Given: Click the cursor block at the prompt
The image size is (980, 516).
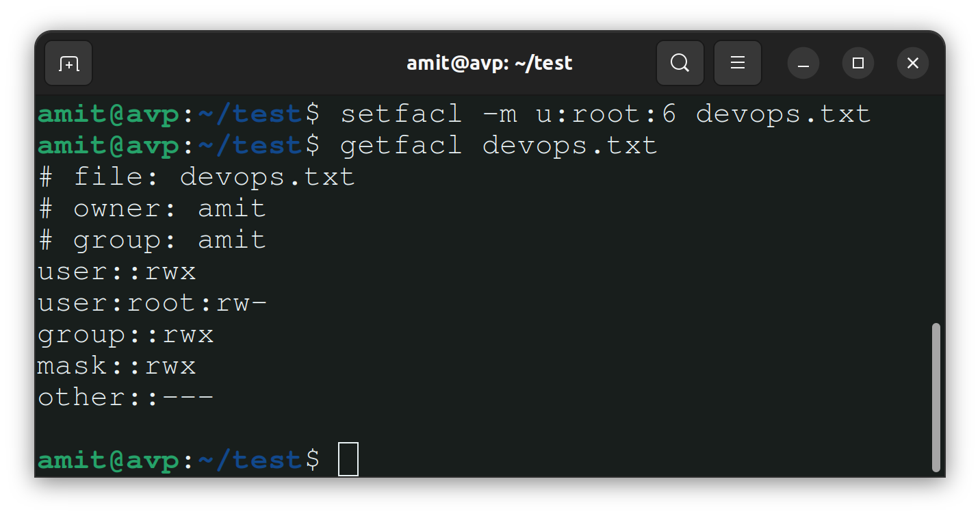Looking at the screenshot, I should pyautogui.click(x=348, y=459).
